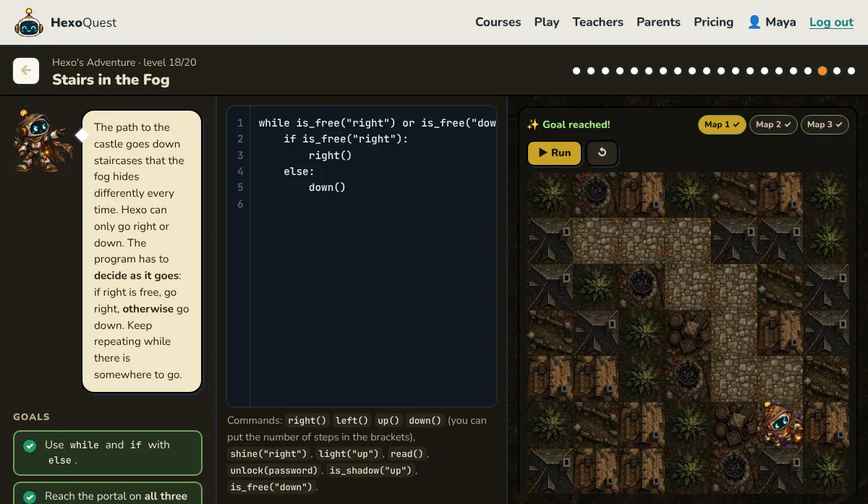Viewport: 868px width, 504px height.
Task: Click the 'Stairs in the Fog' title
Action: coord(111,80)
